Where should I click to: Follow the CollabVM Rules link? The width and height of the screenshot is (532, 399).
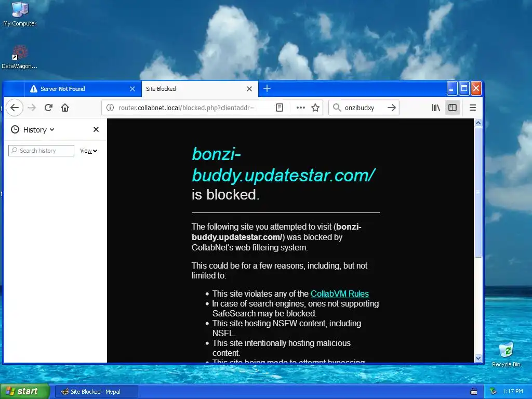point(340,294)
